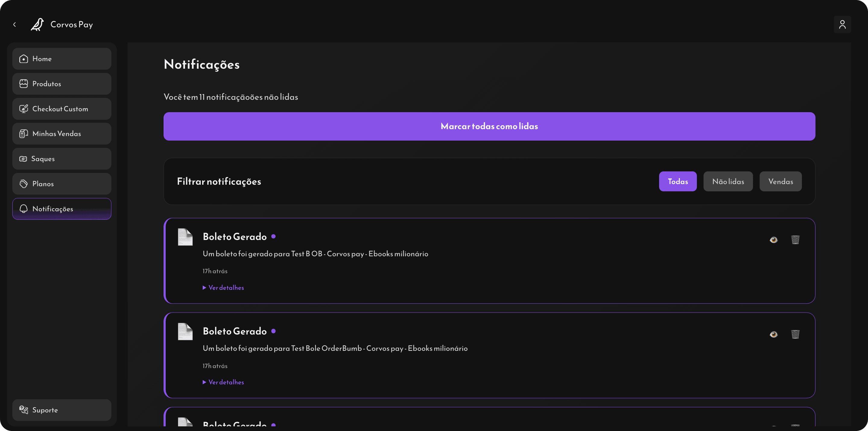This screenshot has width=868, height=431.
Task: Click the Notificações page heading
Action: point(201,64)
